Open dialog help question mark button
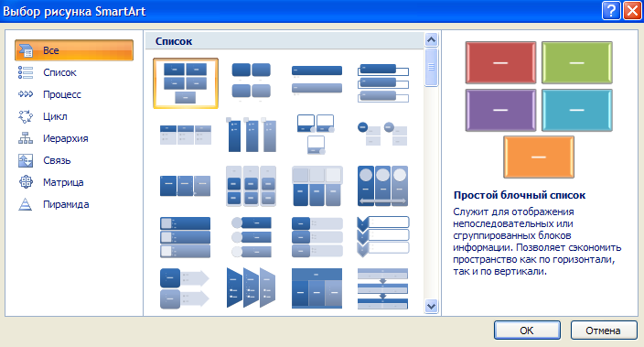This screenshot has height=347, width=644. point(611,10)
